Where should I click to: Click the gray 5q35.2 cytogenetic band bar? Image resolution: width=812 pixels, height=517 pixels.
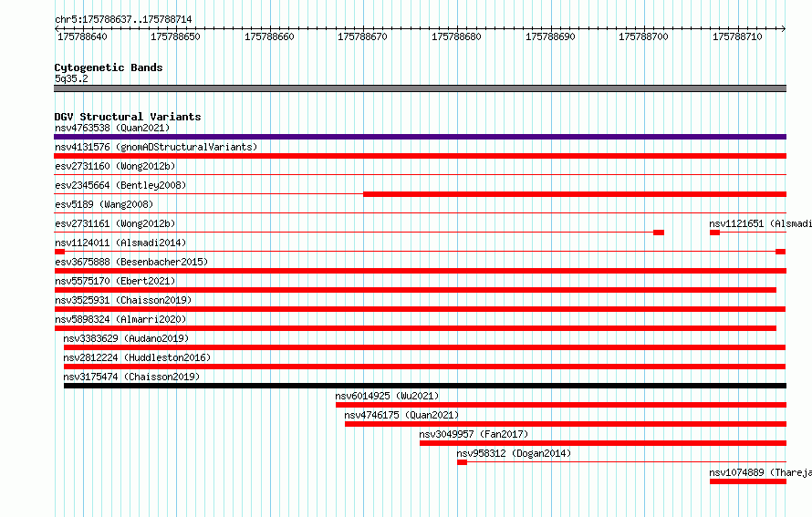(420, 88)
